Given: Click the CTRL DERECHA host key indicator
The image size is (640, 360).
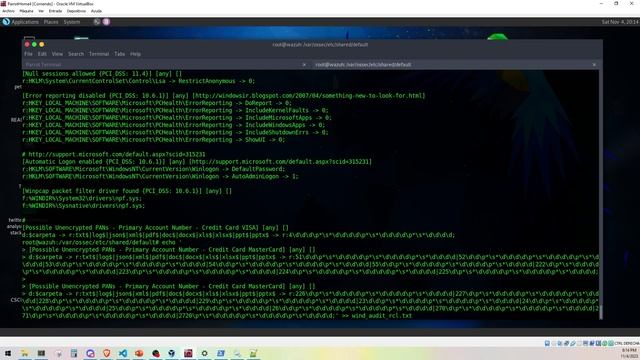Looking at the screenshot, I should pyautogui.click(x=627, y=344).
